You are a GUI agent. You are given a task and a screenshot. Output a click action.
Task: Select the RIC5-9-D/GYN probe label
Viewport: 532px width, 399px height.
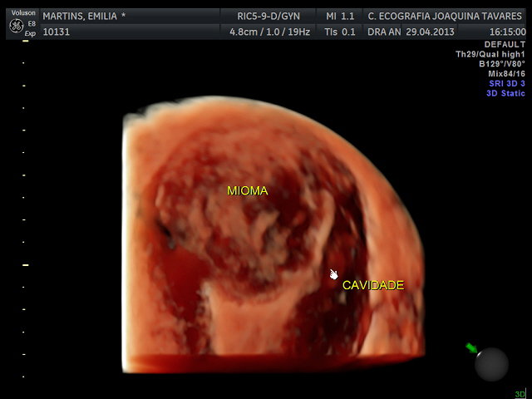[x=270, y=17]
